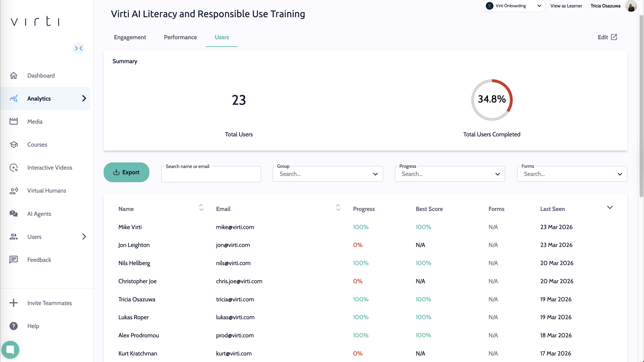
Task: Collapse the sidebar with arrows toggle
Action: 79,48
